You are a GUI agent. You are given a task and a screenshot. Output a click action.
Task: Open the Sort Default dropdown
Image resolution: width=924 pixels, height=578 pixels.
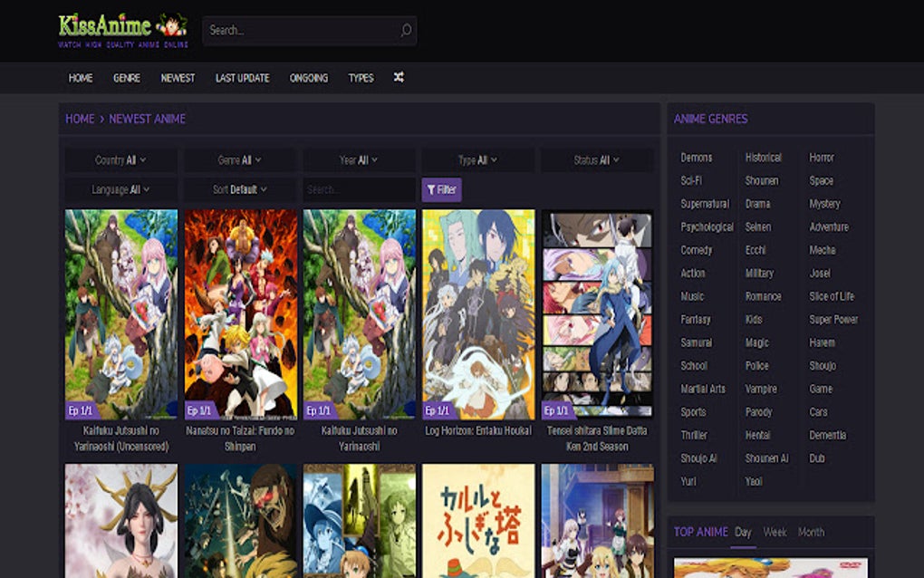(x=239, y=189)
